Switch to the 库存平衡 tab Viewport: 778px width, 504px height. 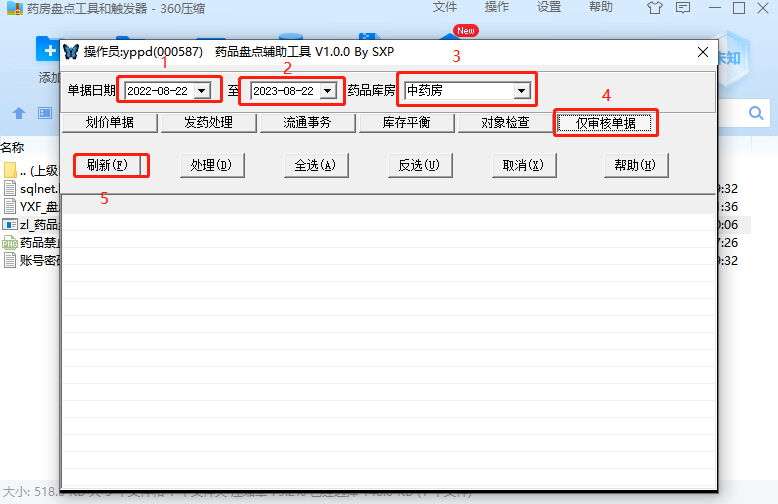tap(406, 123)
